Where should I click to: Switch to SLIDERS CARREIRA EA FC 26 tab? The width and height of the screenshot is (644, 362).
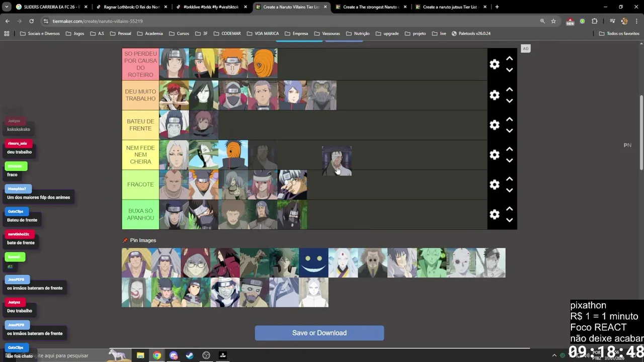[52, 7]
